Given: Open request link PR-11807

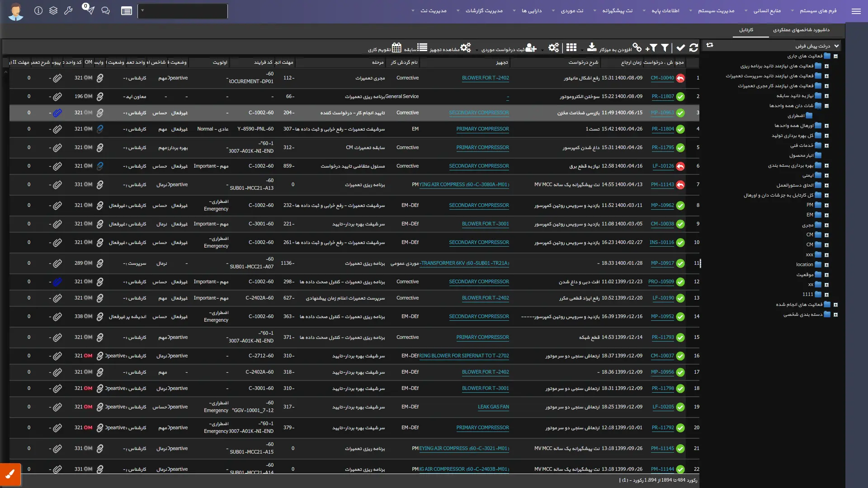Looking at the screenshot, I should click(x=663, y=97).
